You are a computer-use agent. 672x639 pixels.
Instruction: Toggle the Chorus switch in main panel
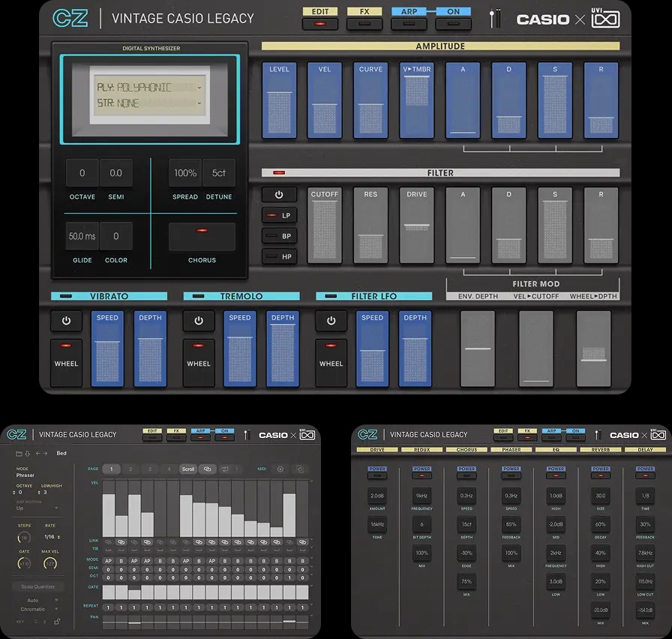[x=202, y=236]
